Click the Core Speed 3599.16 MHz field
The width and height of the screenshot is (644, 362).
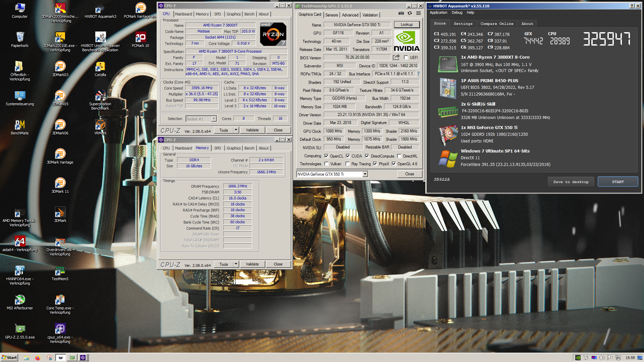pyautogui.click(x=202, y=88)
